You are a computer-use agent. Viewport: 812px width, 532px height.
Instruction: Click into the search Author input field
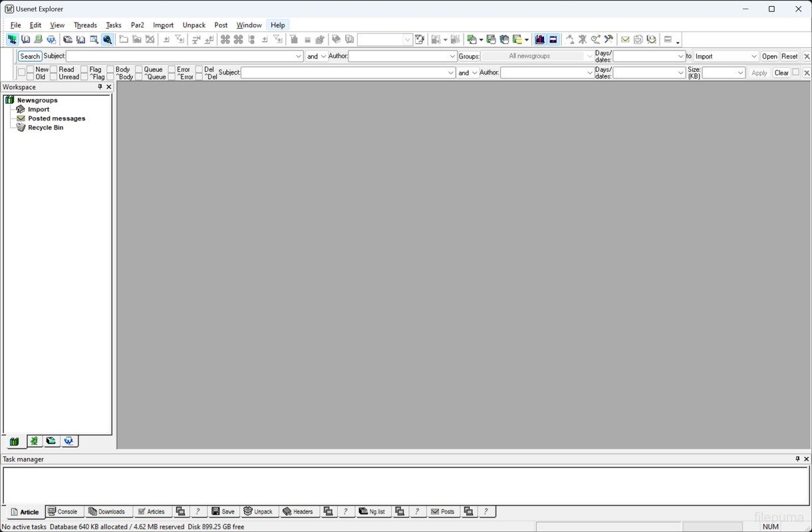pyautogui.click(x=398, y=57)
